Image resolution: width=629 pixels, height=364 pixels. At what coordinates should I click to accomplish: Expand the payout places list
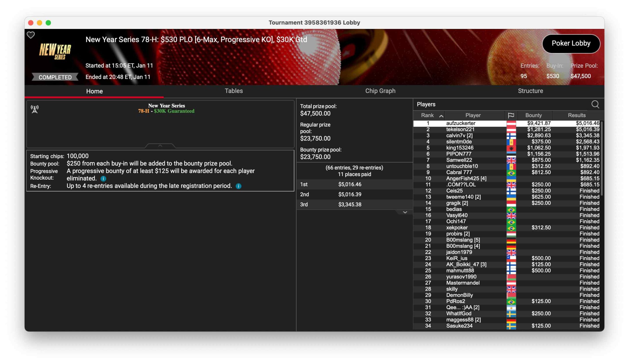click(405, 212)
